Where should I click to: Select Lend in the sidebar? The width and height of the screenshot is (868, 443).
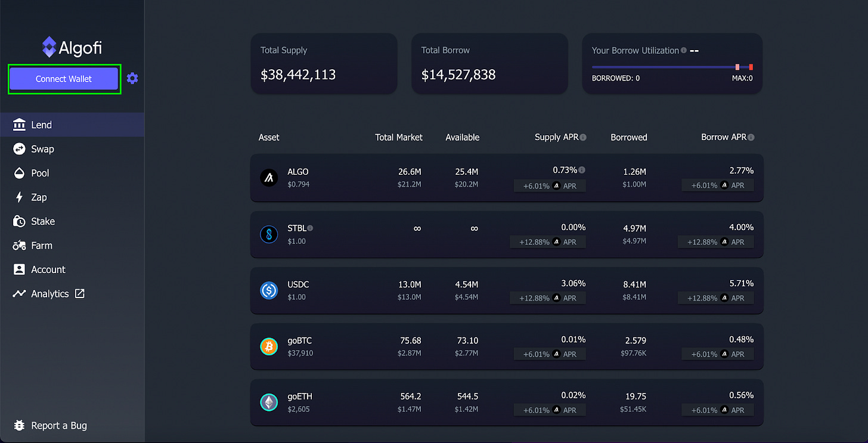click(x=72, y=125)
